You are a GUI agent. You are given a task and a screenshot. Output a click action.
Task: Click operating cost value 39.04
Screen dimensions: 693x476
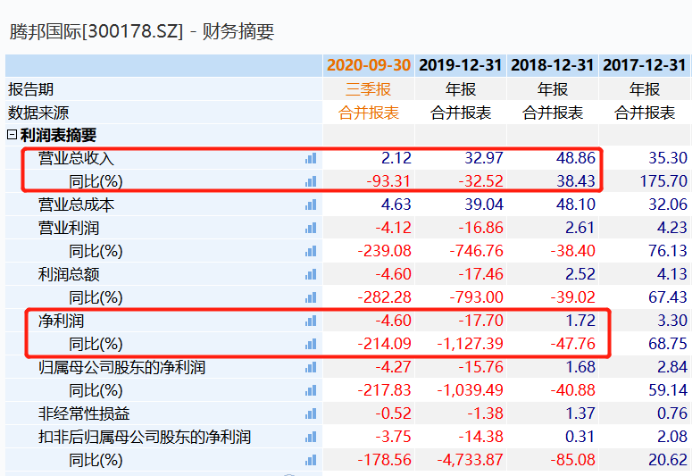[484, 205]
